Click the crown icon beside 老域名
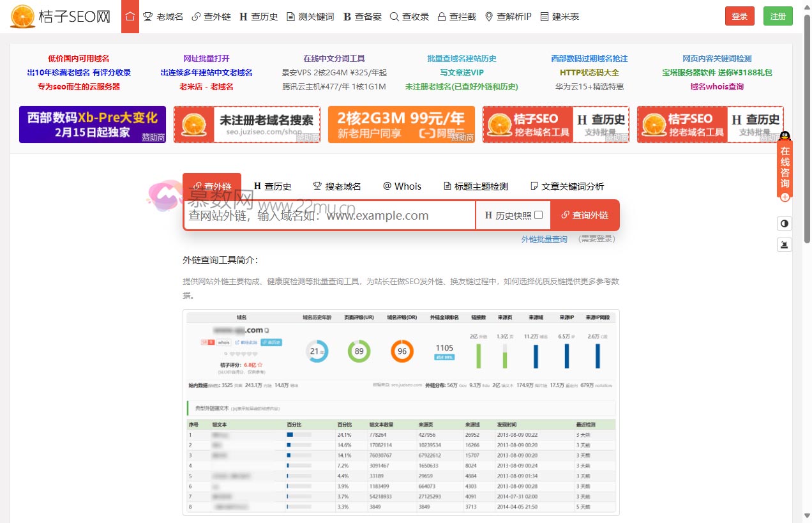The height and width of the screenshot is (523, 812). (147, 16)
